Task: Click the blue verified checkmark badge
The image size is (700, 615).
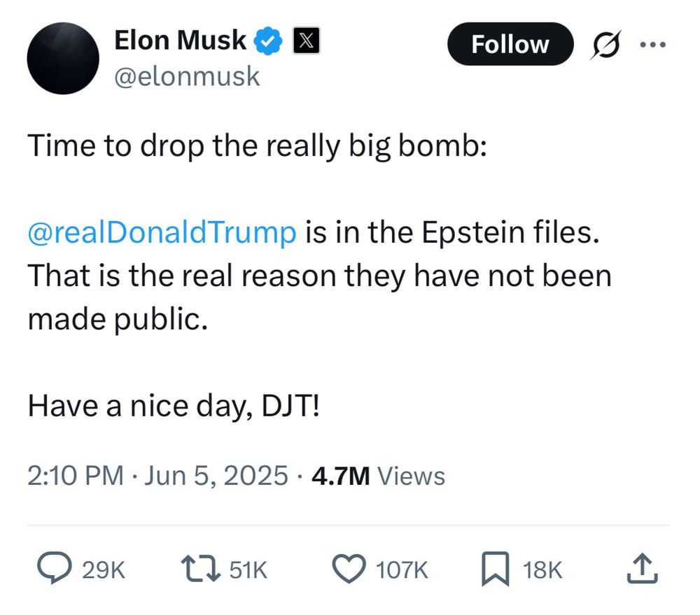Action: 268,40
